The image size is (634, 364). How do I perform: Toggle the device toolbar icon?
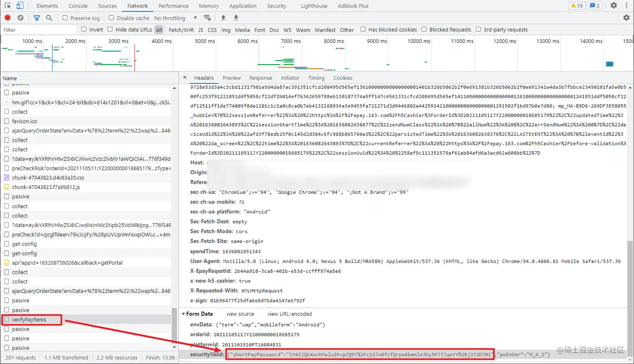[x=20, y=6]
